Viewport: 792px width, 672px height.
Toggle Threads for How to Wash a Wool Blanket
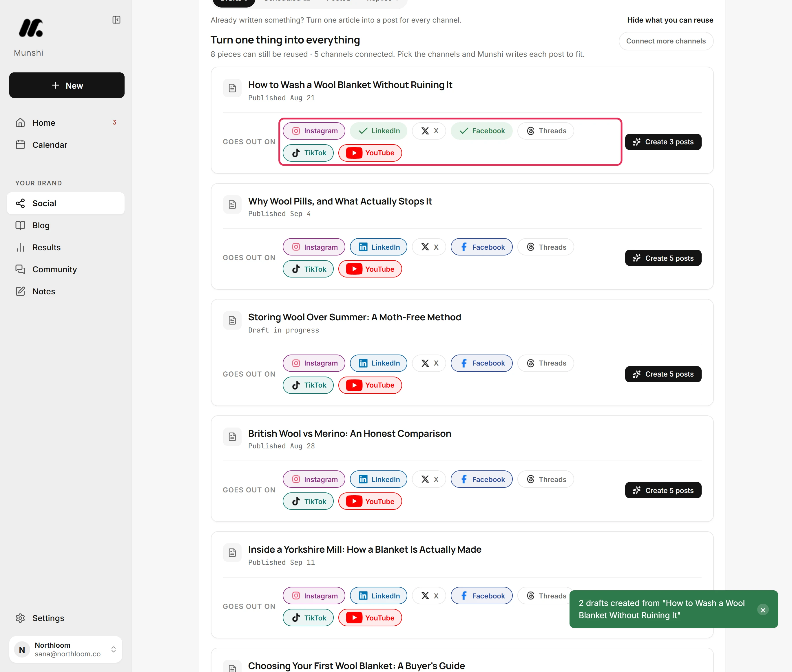[x=545, y=131]
